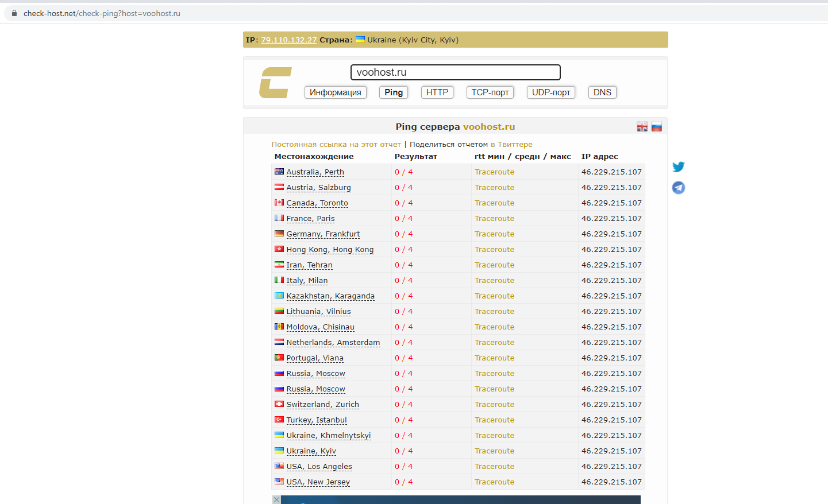Click the check-host gold logo icon
This screenshot has width=828, height=504.
(x=275, y=83)
